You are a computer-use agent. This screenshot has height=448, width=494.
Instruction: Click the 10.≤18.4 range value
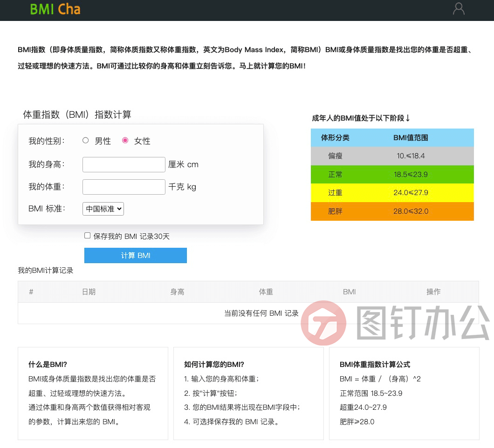[x=411, y=156]
